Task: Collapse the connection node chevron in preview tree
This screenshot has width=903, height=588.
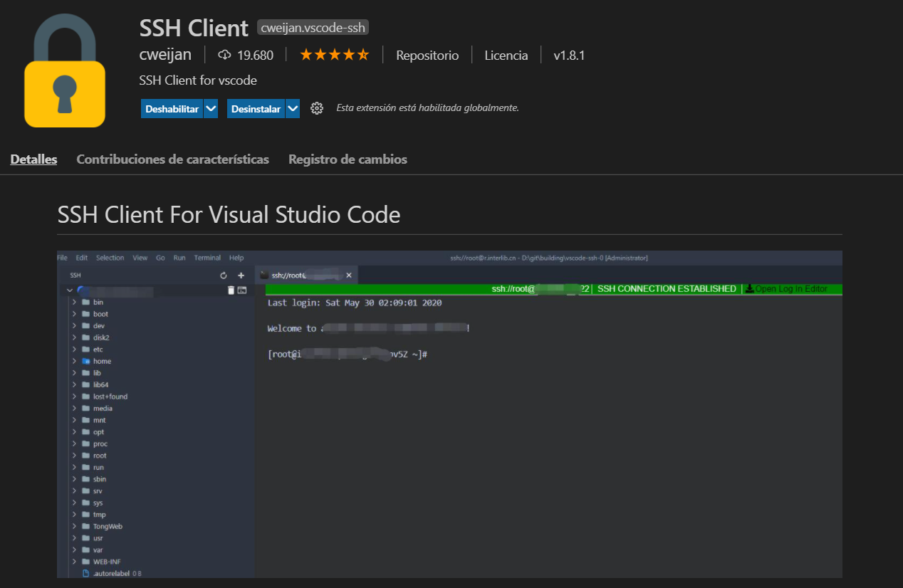Action: (x=69, y=290)
